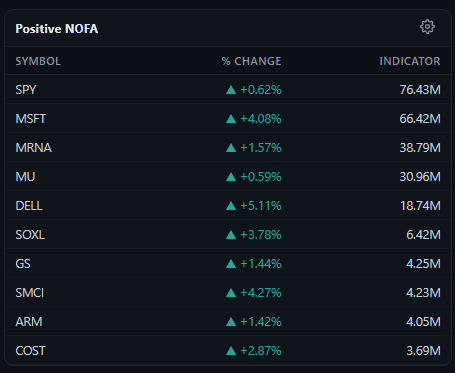The height and width of the screenshot is (373, 455).
Task: Select the SPY ticker symbol
Action: pyautogui.click(x=26, y=90)
